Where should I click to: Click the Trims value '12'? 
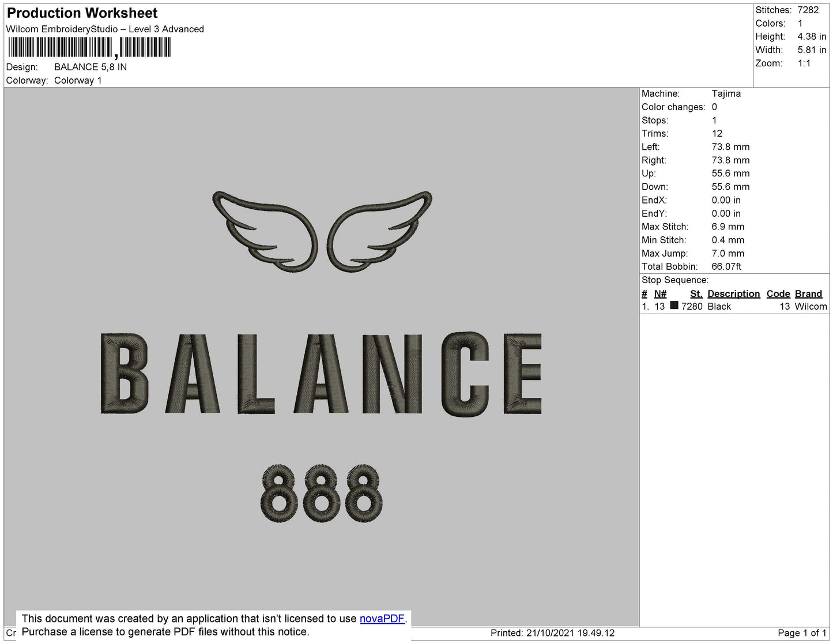point(717,134)
